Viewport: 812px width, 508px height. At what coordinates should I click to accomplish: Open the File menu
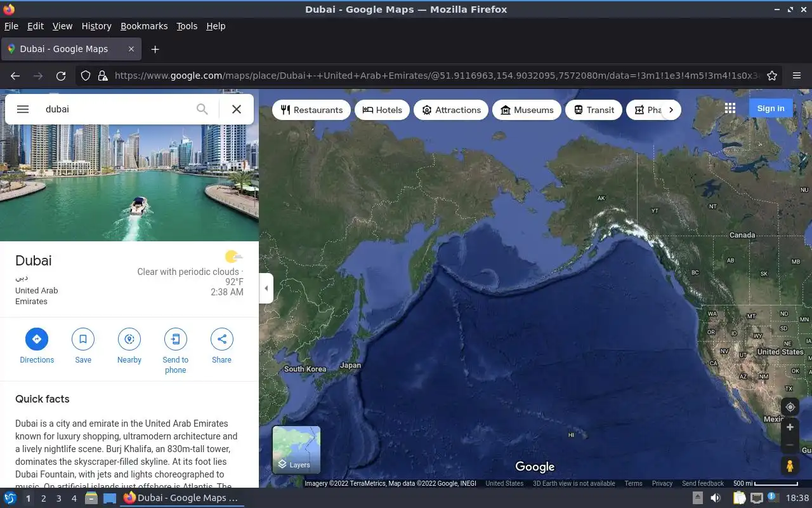point(11,26)
